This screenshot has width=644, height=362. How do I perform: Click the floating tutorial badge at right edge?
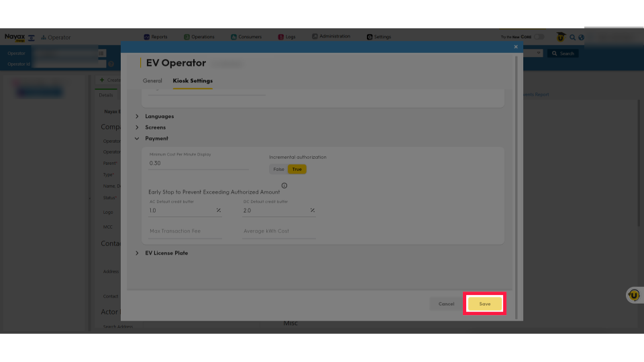pos(633,295)
